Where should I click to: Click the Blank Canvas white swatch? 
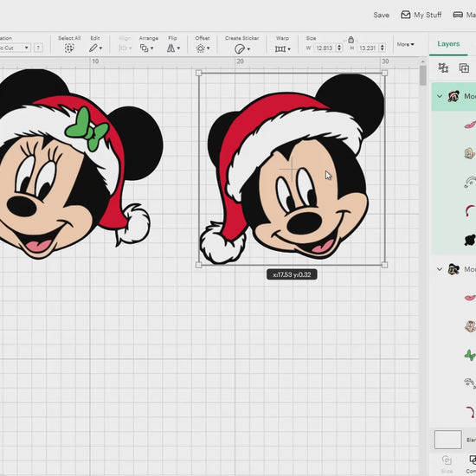(447, 440)
